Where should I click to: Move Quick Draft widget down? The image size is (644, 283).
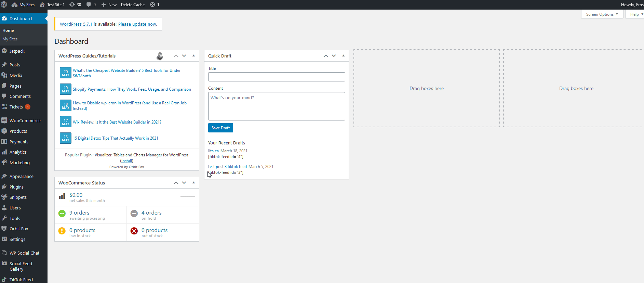click(x=334, y=56)
